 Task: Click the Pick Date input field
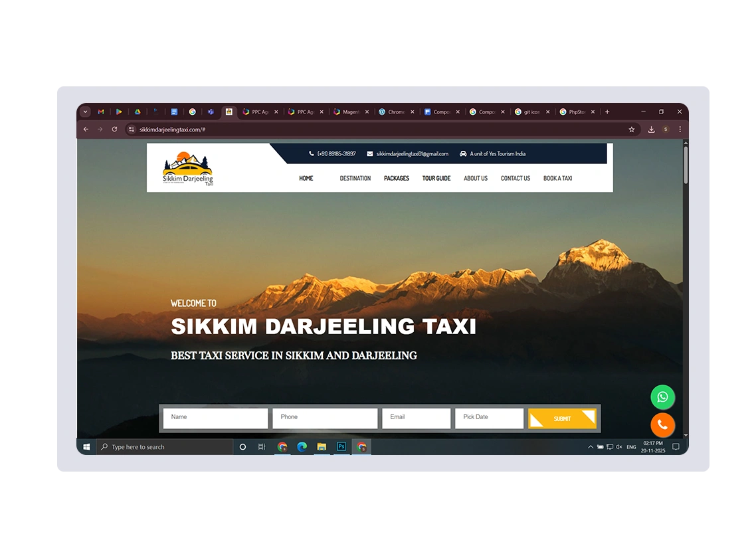click(x=489, y=418)
